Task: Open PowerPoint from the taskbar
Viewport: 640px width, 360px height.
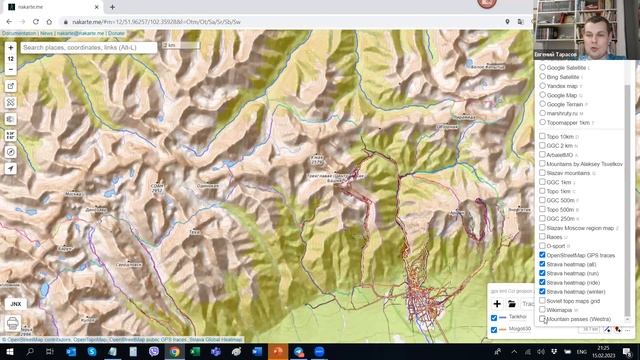Action: tap(278, 351)
